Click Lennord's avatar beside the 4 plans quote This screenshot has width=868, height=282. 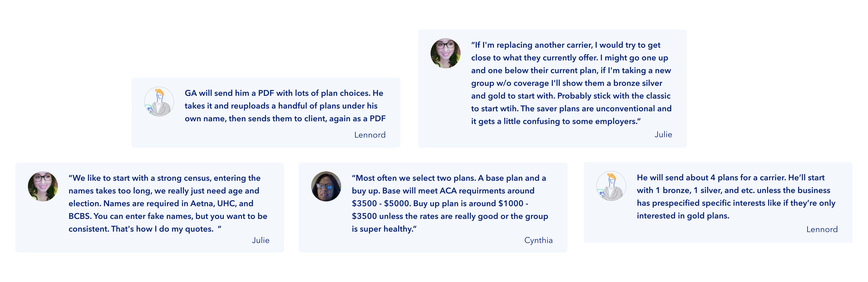pyautogui.click(x=611, y=186)
